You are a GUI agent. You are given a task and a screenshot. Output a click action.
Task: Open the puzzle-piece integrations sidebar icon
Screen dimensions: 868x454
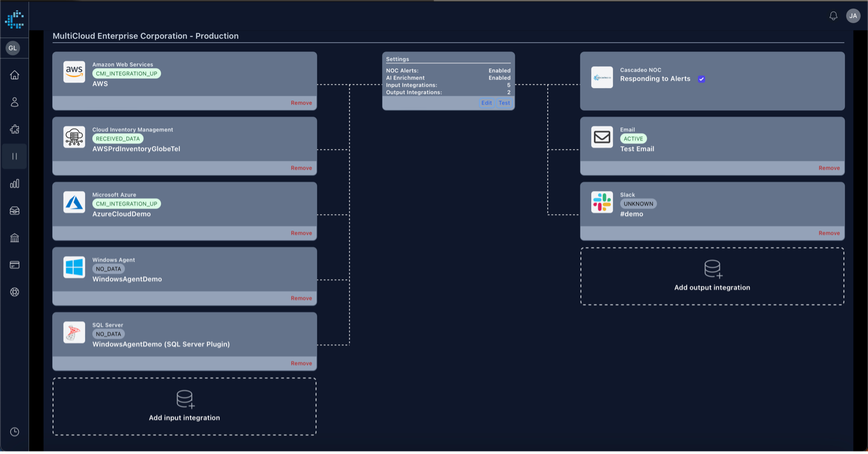pyautogui.click(x=15, y=129)
